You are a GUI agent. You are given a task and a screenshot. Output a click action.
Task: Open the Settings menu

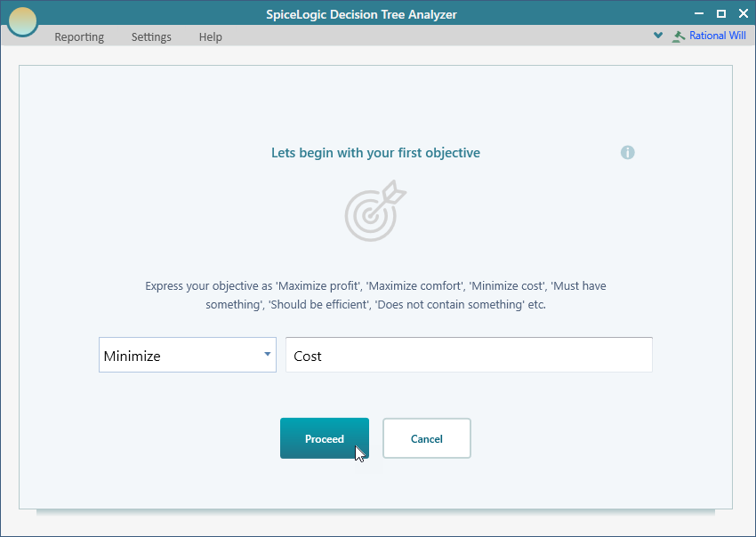pyautogui.click(x=151, y=37)
